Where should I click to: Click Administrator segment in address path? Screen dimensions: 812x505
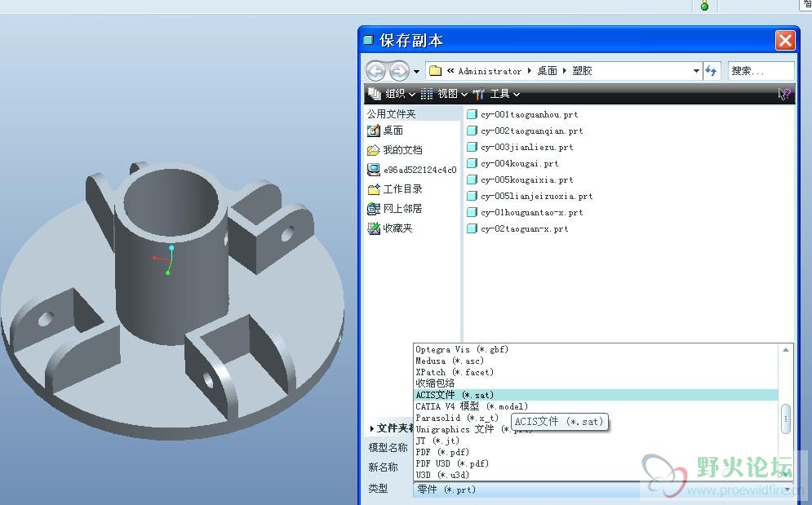pos(490,71)
